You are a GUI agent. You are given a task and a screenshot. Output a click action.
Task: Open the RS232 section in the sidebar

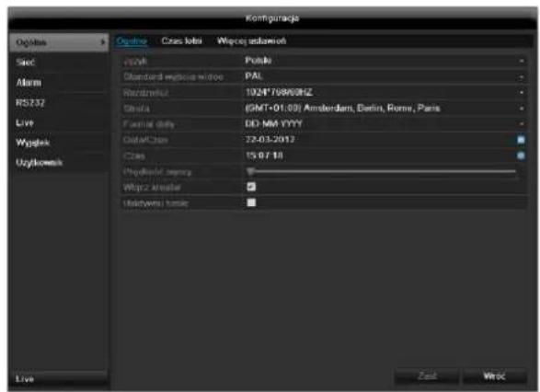tap(59, 103)
